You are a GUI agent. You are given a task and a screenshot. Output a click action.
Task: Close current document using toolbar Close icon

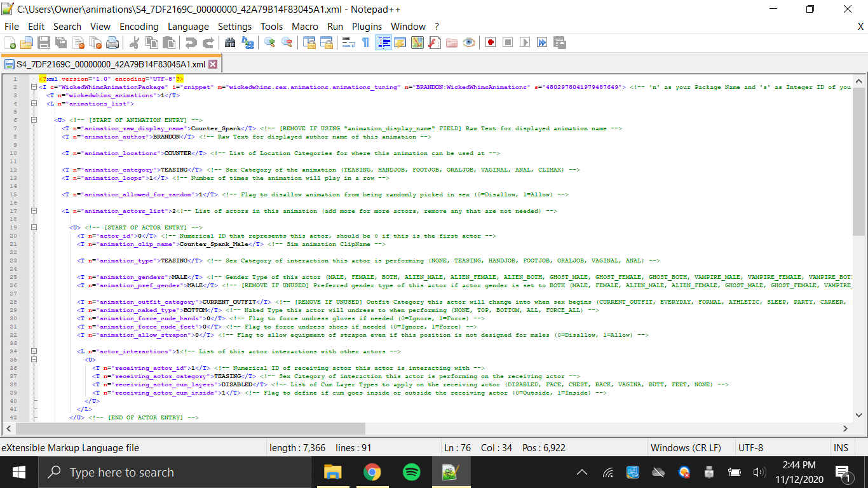tap(78, 43)
